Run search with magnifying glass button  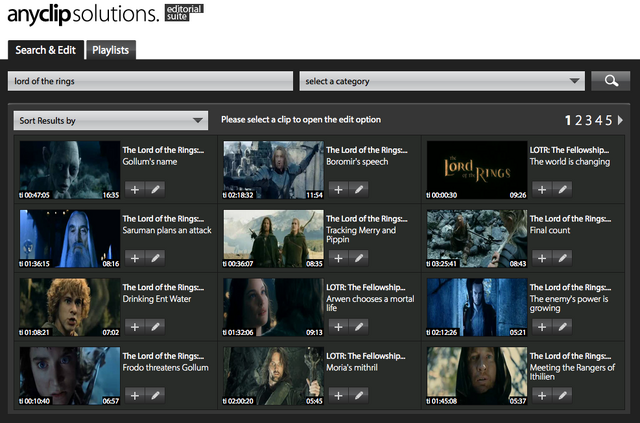click(611, 81)
